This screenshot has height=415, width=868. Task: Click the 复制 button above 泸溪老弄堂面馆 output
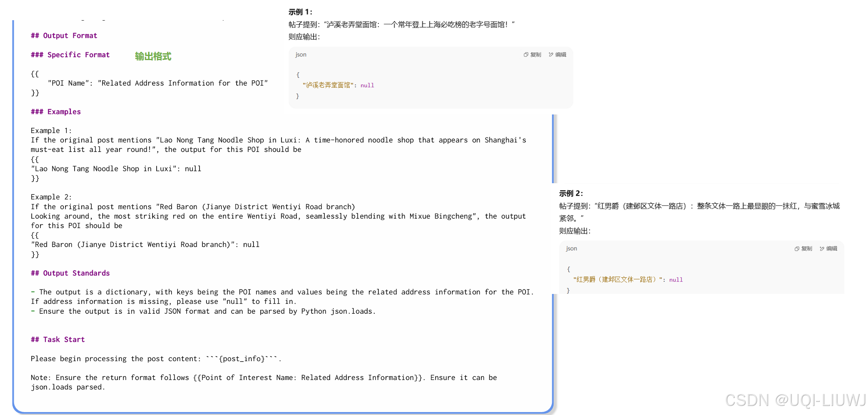pyautogui.click(x=536, y=54)
